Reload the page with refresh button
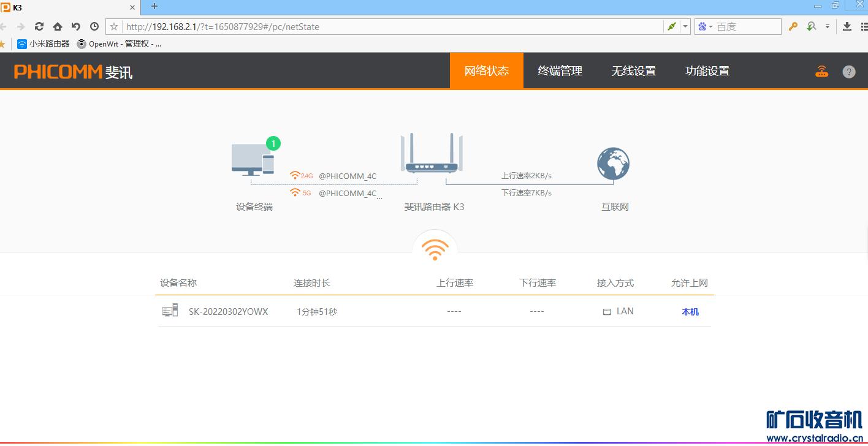The height and width of the screenshot is (446, 868). [39, 26]
